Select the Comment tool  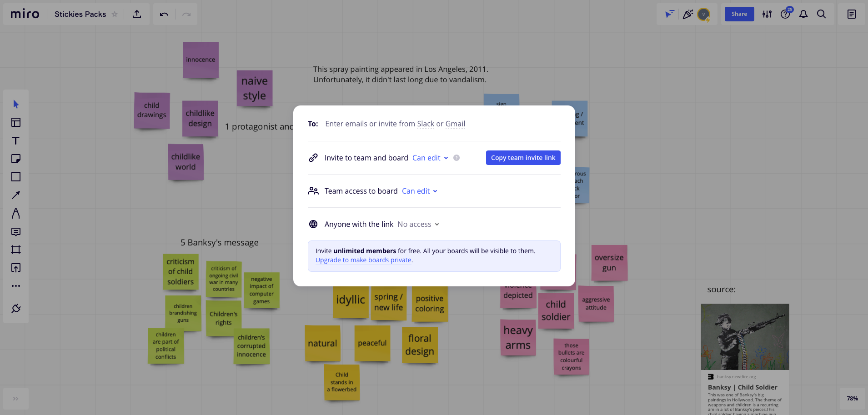pyautogui.click(x=16, y=232)
